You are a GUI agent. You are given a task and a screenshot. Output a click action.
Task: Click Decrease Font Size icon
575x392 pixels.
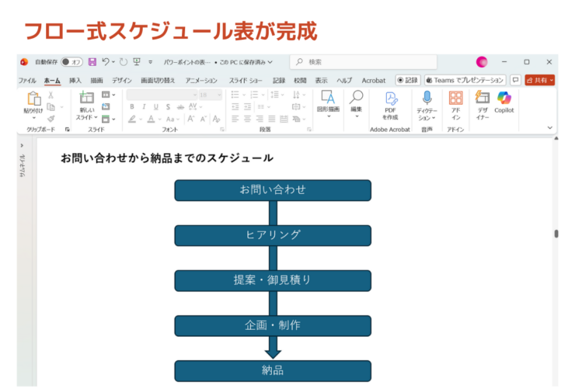[204, 119]
